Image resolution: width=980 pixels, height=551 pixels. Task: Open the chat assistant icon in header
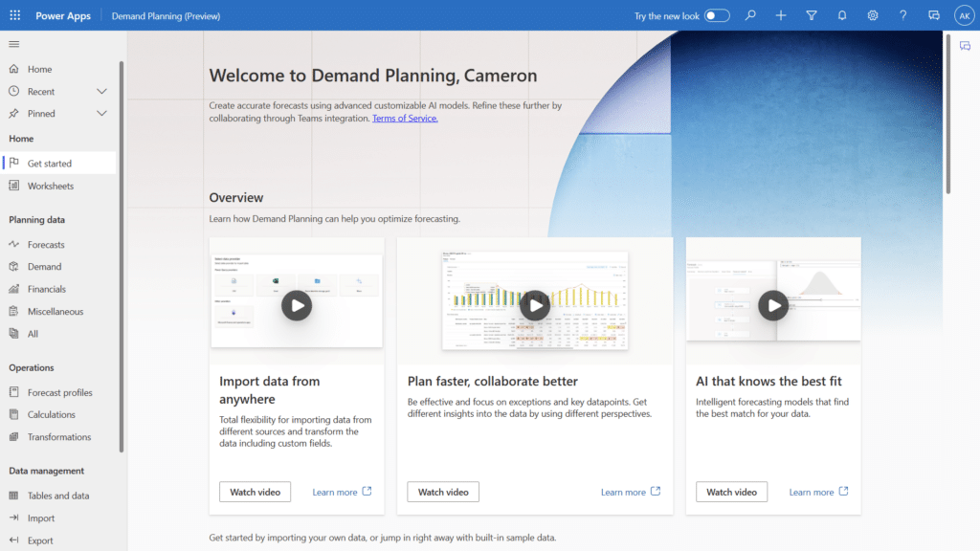(934, 15)
